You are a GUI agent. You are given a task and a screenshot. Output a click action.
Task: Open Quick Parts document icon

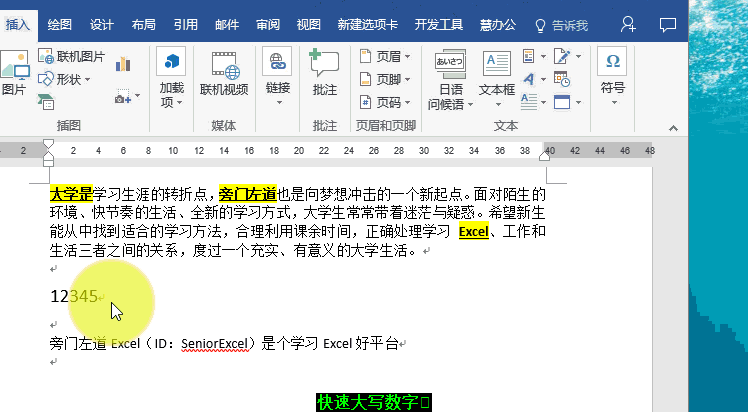529,56
